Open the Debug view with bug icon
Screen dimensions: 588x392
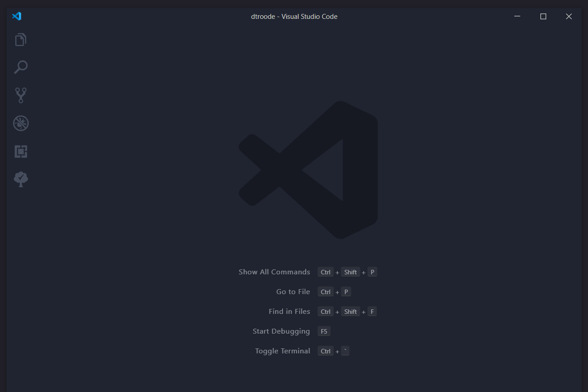pos(21,123)
